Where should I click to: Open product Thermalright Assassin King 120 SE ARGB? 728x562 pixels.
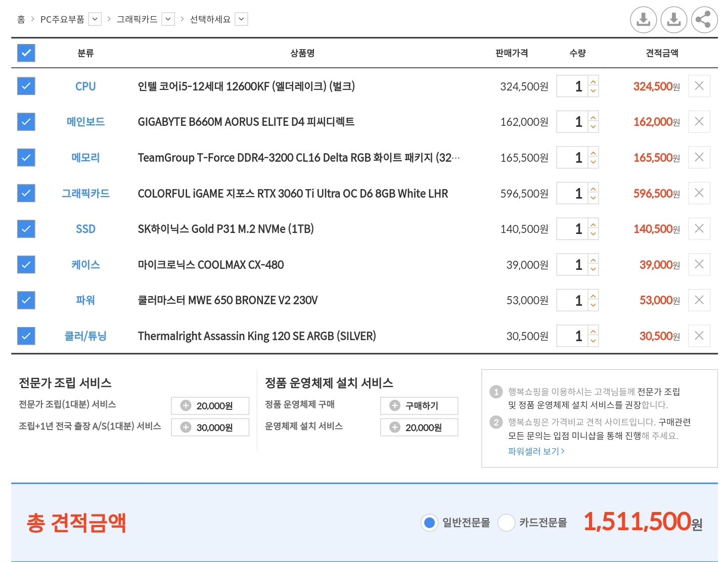pos(257,336)
